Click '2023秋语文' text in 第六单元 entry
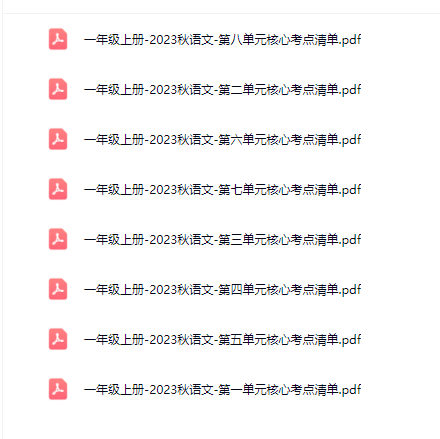The image size is (440, 439). (181, 140)
